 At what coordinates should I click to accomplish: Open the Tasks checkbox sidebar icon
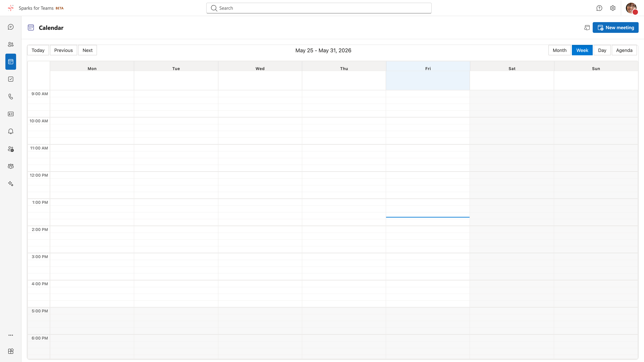(x=11, y=79)
